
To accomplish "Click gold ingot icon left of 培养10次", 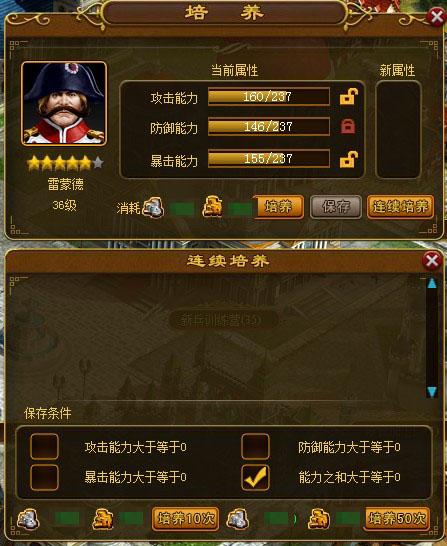I will point(103,519).
